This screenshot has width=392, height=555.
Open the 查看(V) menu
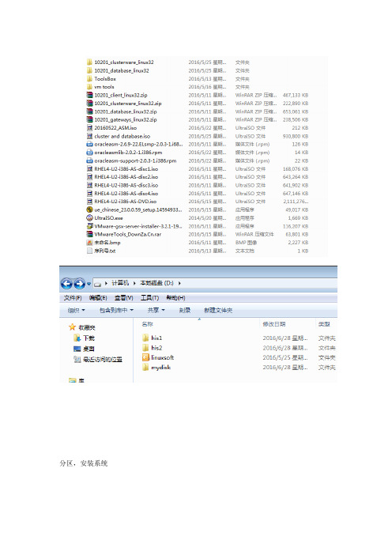[124, 298]
